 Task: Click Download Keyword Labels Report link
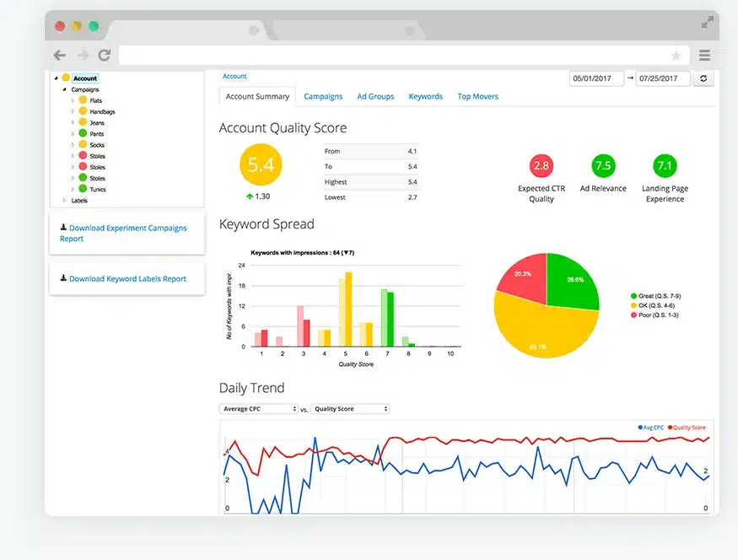pos(127,279)
